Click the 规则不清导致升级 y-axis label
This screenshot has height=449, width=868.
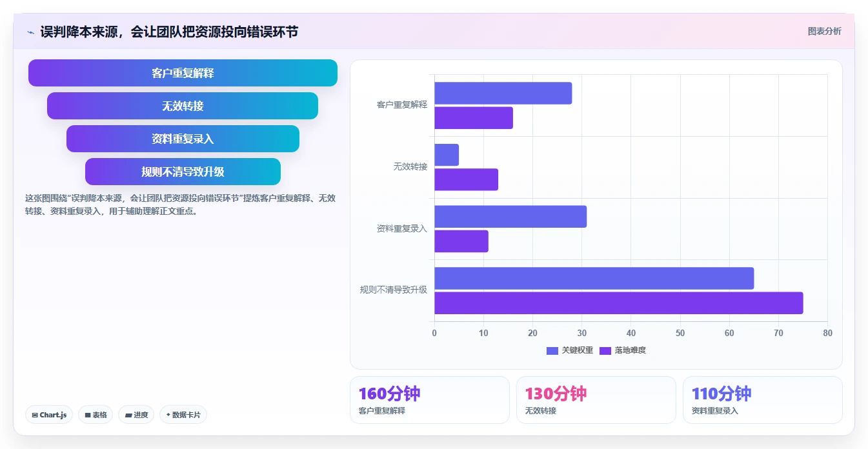(394, 290)
